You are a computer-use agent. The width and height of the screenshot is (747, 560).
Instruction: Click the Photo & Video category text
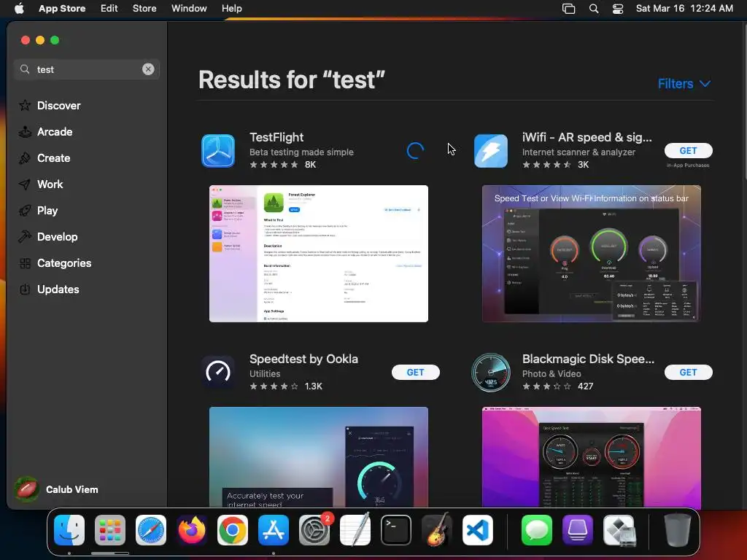click(x=551, y=374)
